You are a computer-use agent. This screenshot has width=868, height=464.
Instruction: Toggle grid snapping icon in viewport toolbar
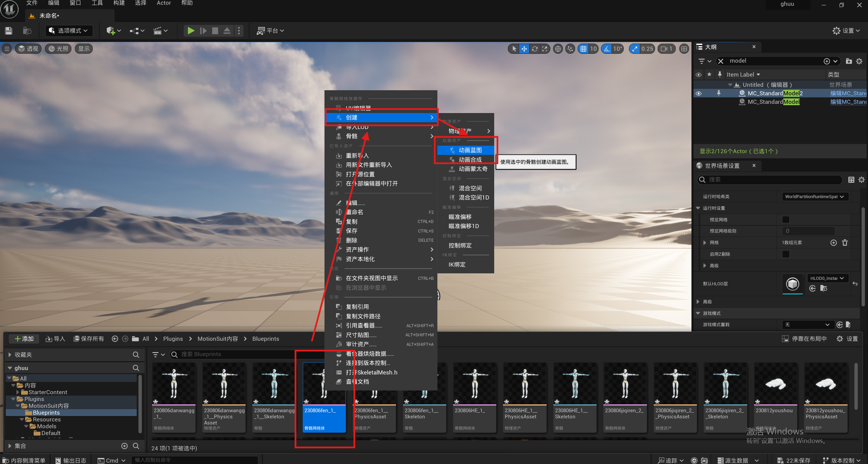pyautogui.click(x=583, y=49)
